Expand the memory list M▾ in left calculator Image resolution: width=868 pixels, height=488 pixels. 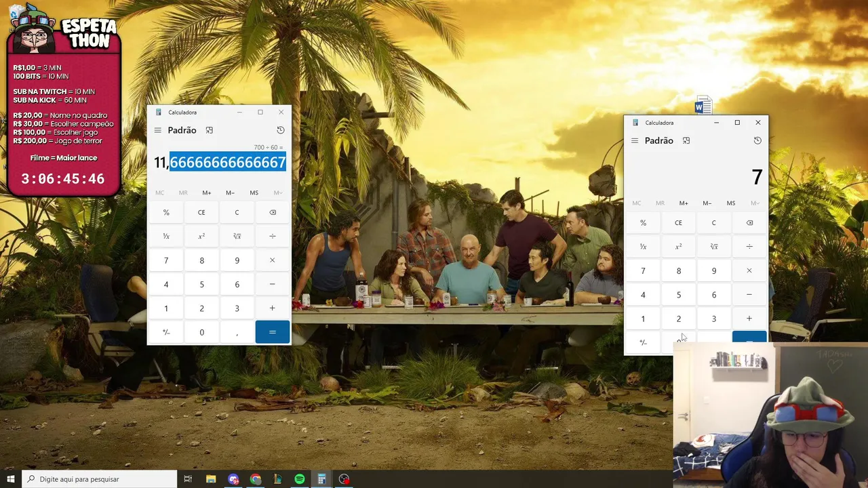(x=278, y=192)
